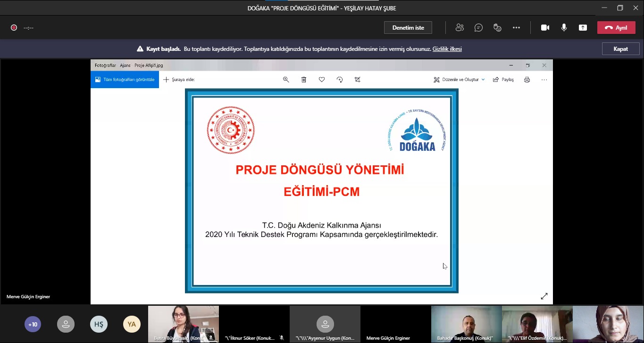
Task: Select the last video tile with headscarf woman
Action: (x=608, y=324)
